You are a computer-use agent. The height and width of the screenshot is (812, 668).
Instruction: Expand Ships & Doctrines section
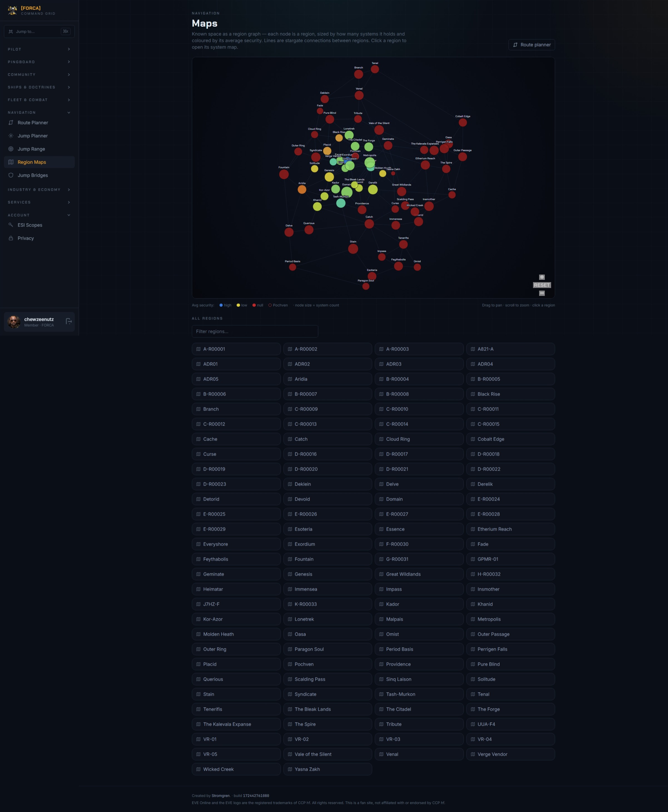pos(39,87)
